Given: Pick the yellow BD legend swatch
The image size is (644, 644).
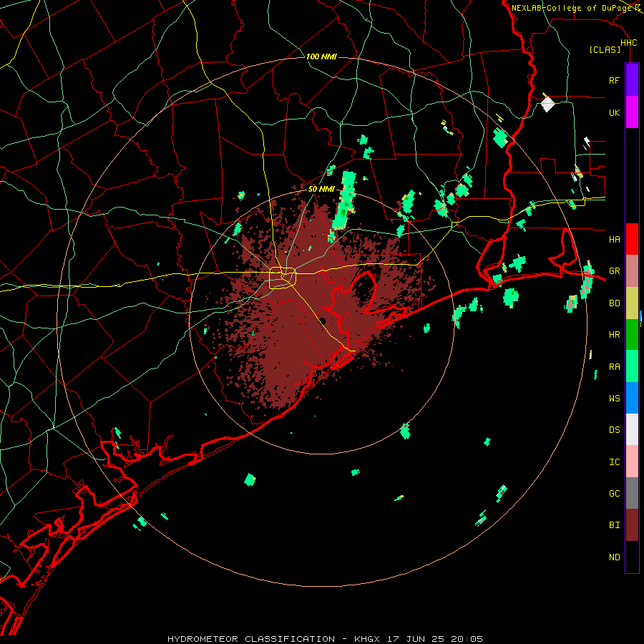Looking at the screenshot, I should pos(632,303).
